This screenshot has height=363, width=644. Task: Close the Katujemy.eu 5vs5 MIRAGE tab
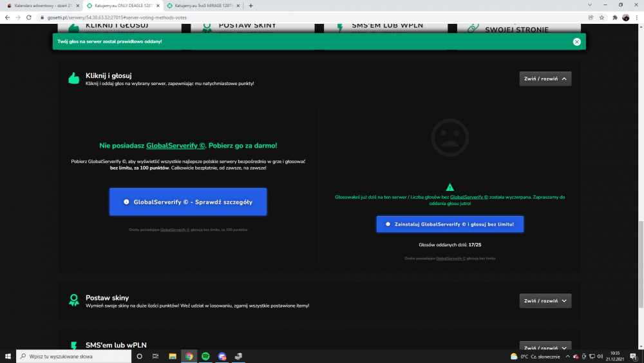click(238, 6)
